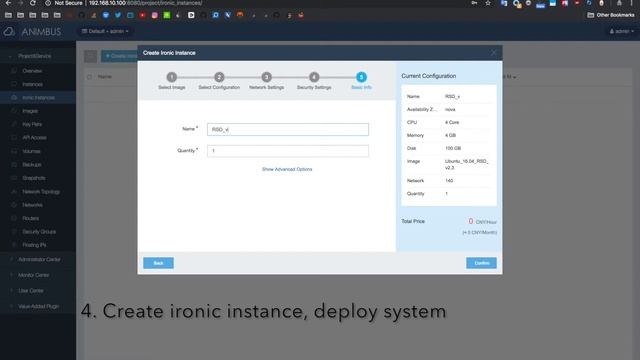Open the Volumes sidebar icon
Viewport: 640px width, 360px height.
[14, 151]
